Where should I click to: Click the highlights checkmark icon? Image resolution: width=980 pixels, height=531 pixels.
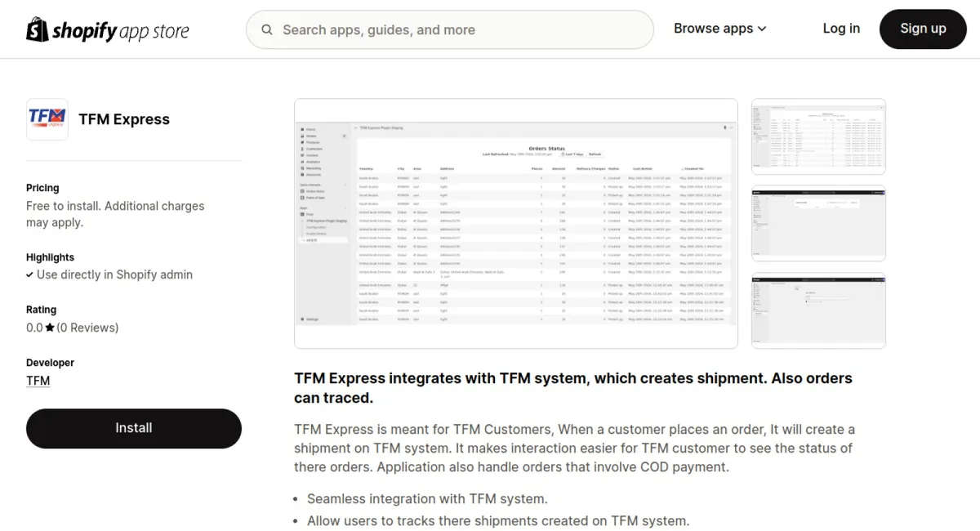(30, 275)
